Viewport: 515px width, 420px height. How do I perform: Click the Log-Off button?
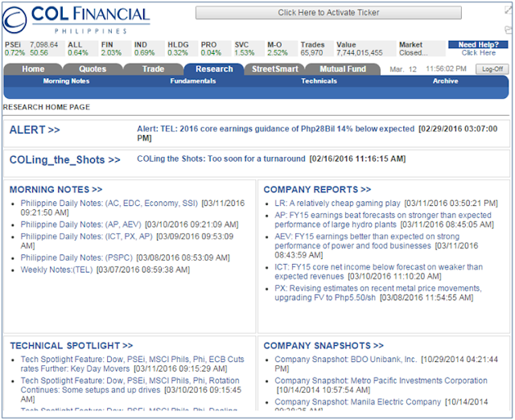pos(492,69)
